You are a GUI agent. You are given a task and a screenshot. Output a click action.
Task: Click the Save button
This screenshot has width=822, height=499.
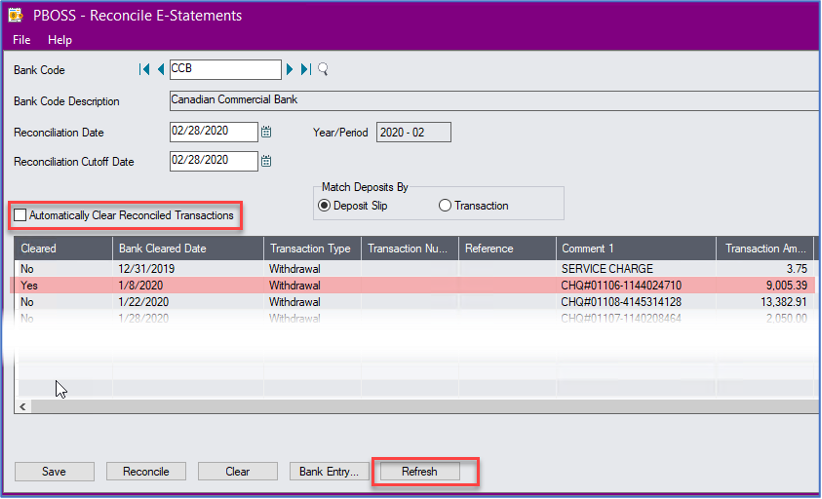point(55,471)
